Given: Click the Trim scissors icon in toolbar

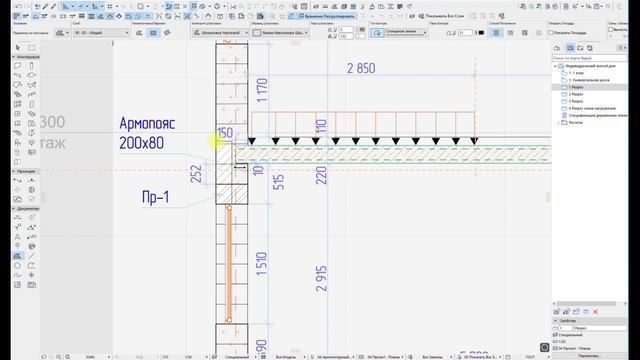Looking at the screenshot, I should (233, 7).
